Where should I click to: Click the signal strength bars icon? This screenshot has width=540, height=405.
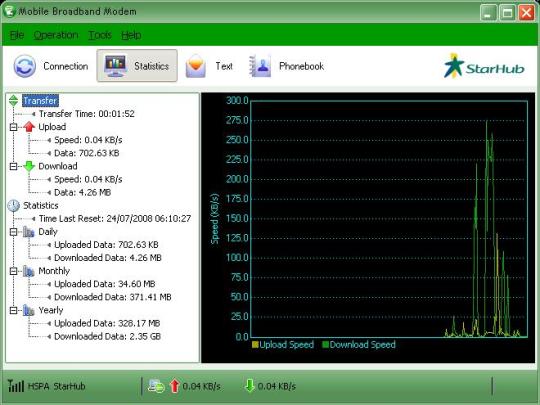tap(16, 386)
